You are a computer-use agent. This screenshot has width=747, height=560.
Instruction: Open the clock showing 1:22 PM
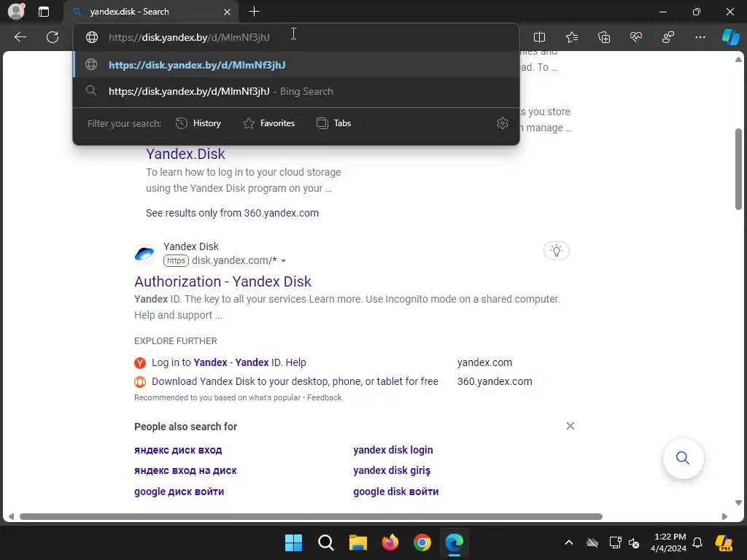(669, 542)
